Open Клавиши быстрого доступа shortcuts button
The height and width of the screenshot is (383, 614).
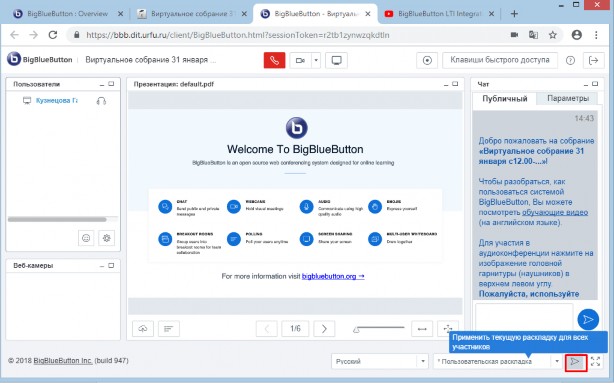coord(500,60)
